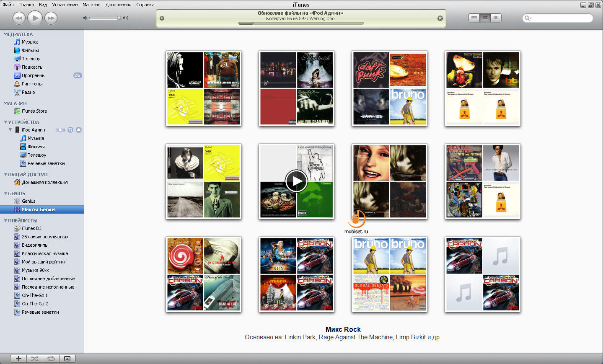Collapse the ПЛЕЙЛИСТЫ section
This screenshot has height=364, width=603.
click(x=5, y=220)
